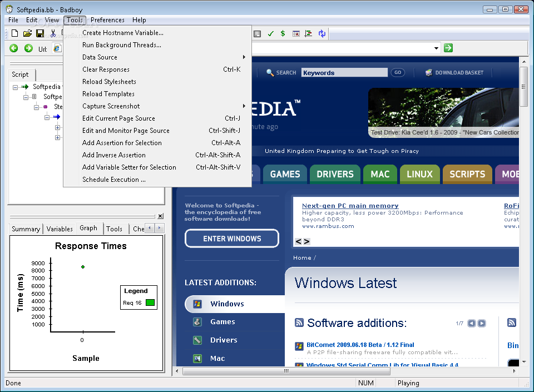This screenshot has width=534, height=392.
Task: Click the Download Basket icon
Action: tap(429, 72)
